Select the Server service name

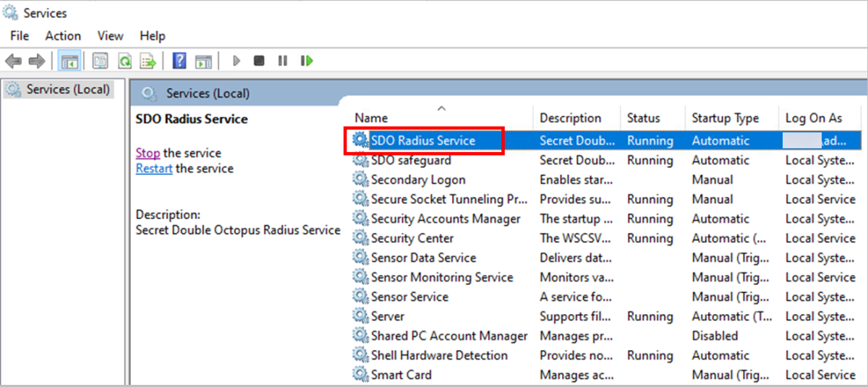[388, 317]
